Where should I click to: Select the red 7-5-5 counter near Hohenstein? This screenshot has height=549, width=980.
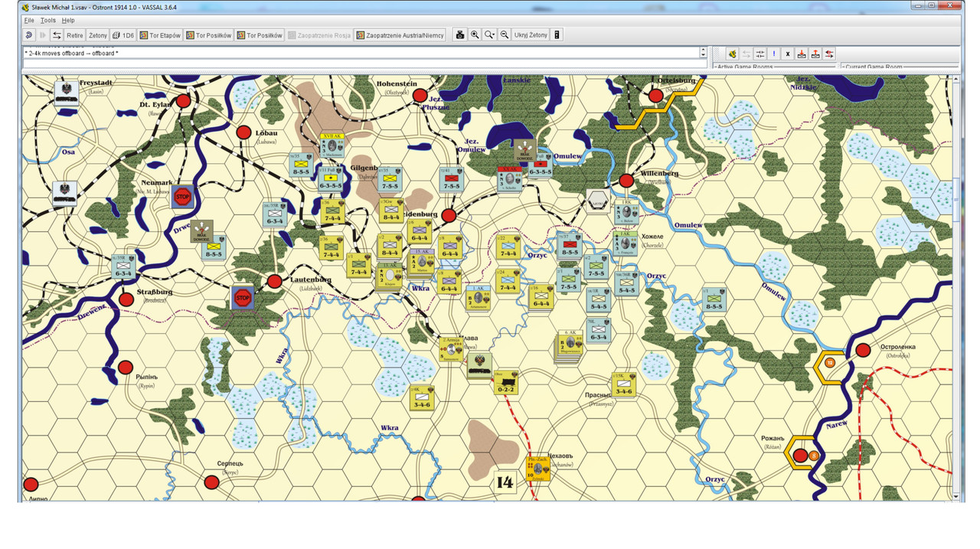[x=452, y=179]
